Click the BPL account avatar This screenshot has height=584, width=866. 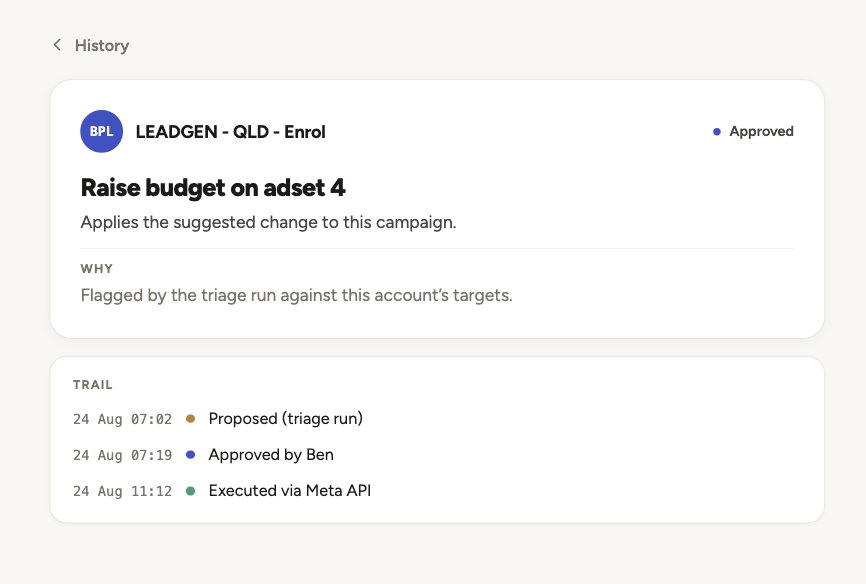[102, 131]
